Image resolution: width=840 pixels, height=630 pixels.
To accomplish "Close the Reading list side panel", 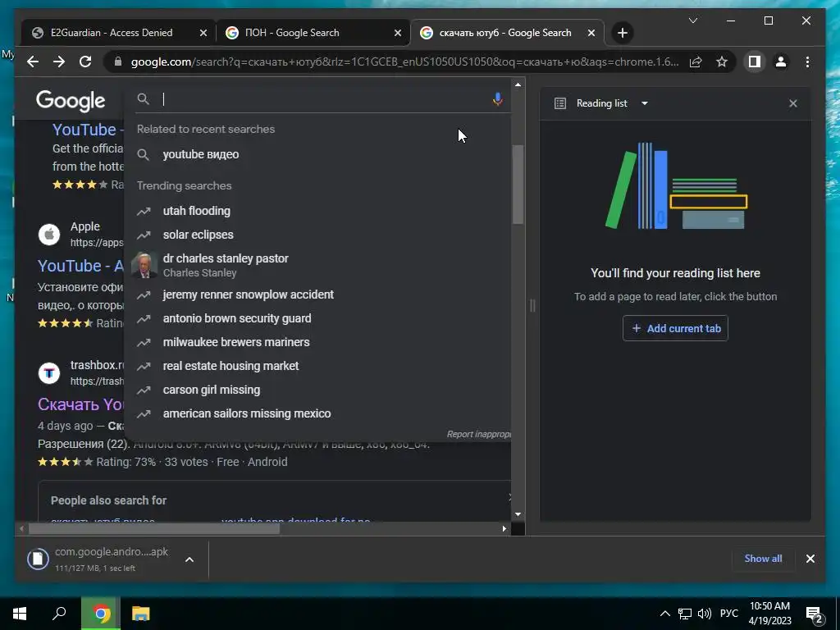I will point(793,103).
